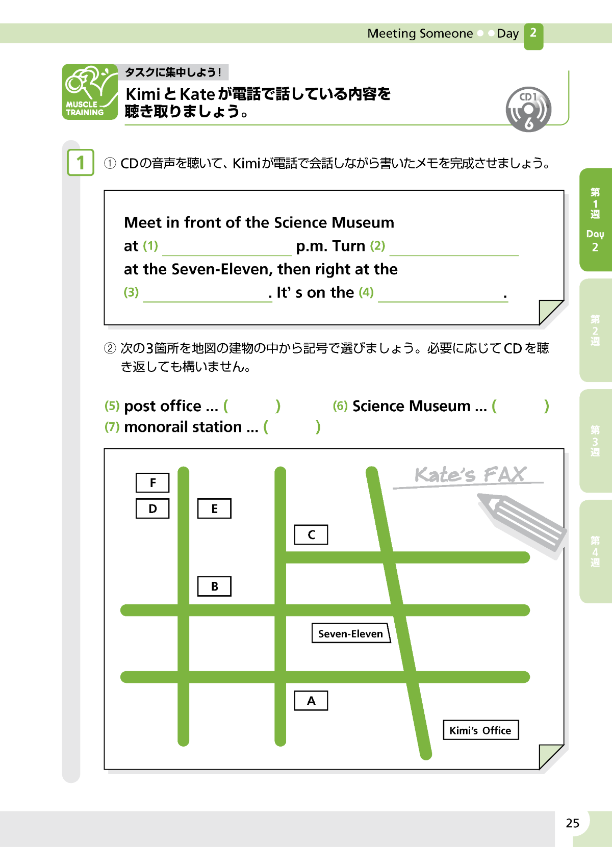Select building B on the map

pyautogui.click(x=214, y=586)
